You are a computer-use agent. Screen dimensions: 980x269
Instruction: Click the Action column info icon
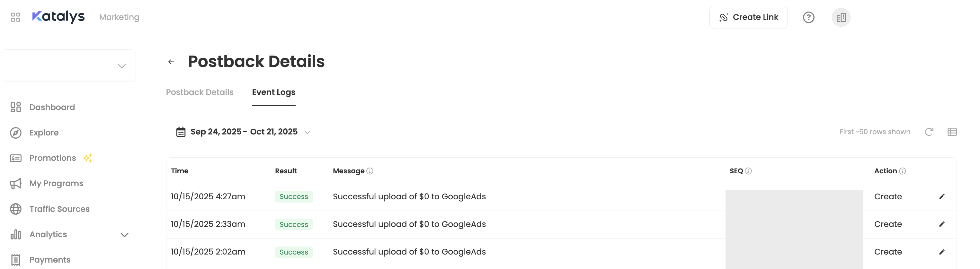pyautogui.click(x=903, y=171)
